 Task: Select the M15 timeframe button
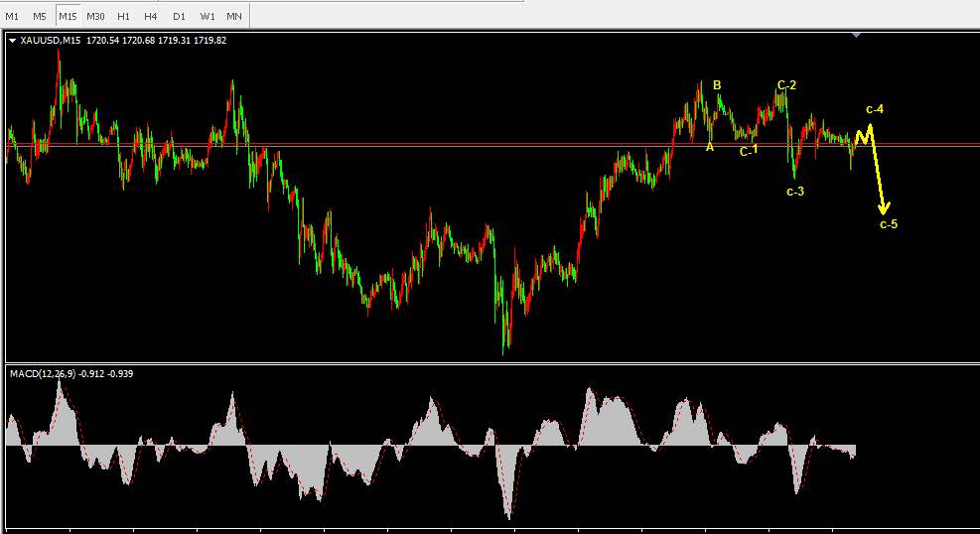(68, 16)
